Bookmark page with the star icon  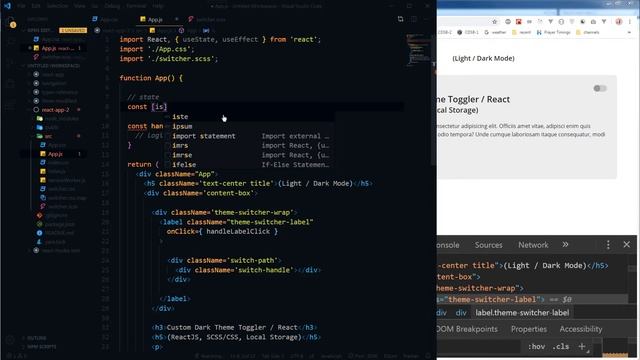click(495, 22)
